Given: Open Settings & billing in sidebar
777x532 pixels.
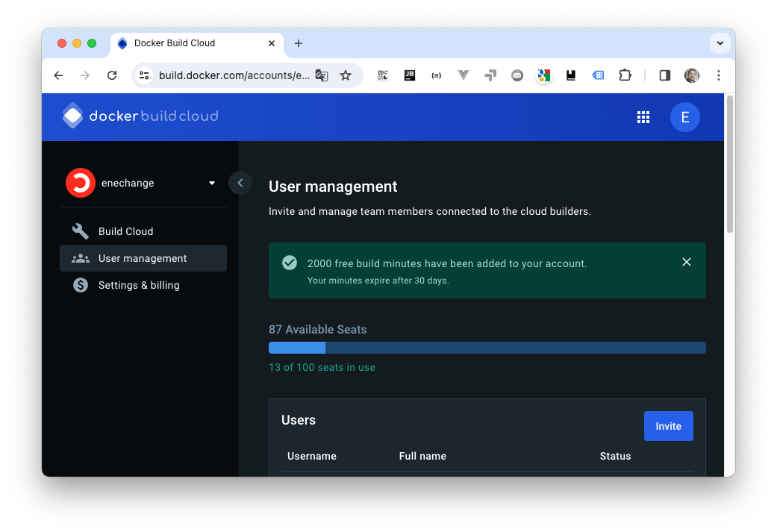Looking at the screenshot, I should [143, 285].
